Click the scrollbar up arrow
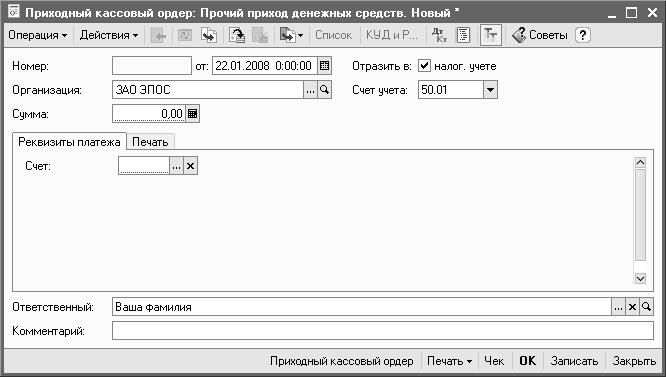Viewport: 666px width, 377px height. pos(640,163)
